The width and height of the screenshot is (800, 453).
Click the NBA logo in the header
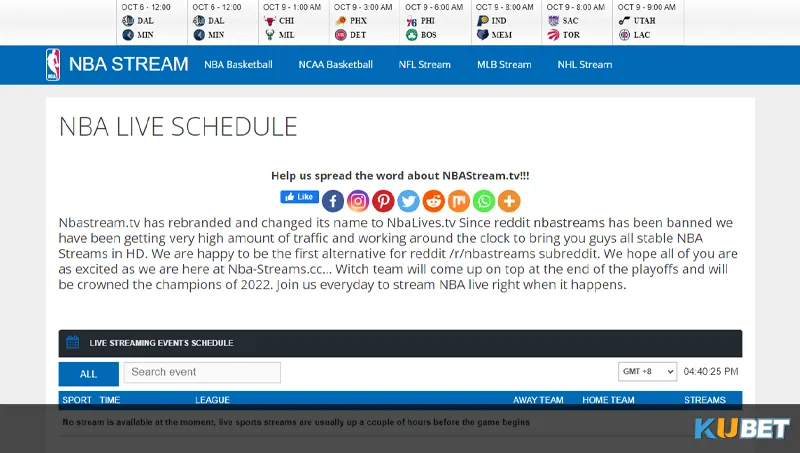(x=53, y=65)
